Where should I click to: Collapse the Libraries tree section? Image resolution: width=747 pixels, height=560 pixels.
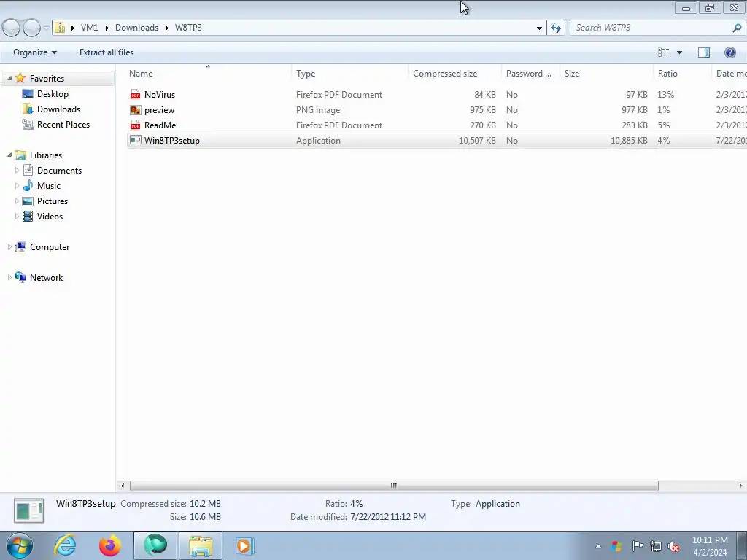click(9, 155)
